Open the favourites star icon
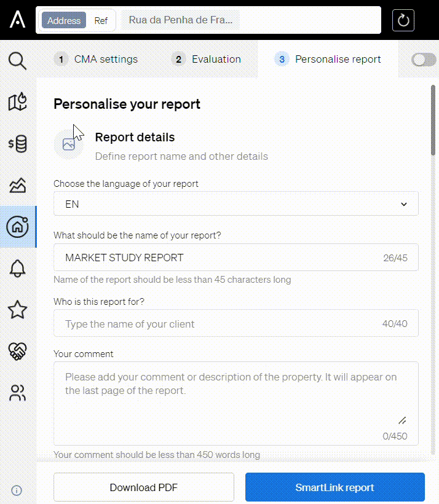439x504 pixels. 17,310
